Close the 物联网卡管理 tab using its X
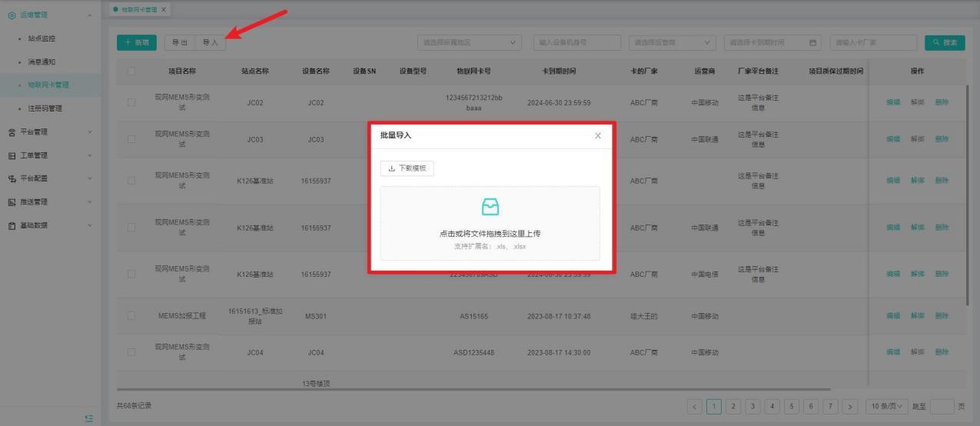Viewport: 980px width, 426px height. point(164,9)
